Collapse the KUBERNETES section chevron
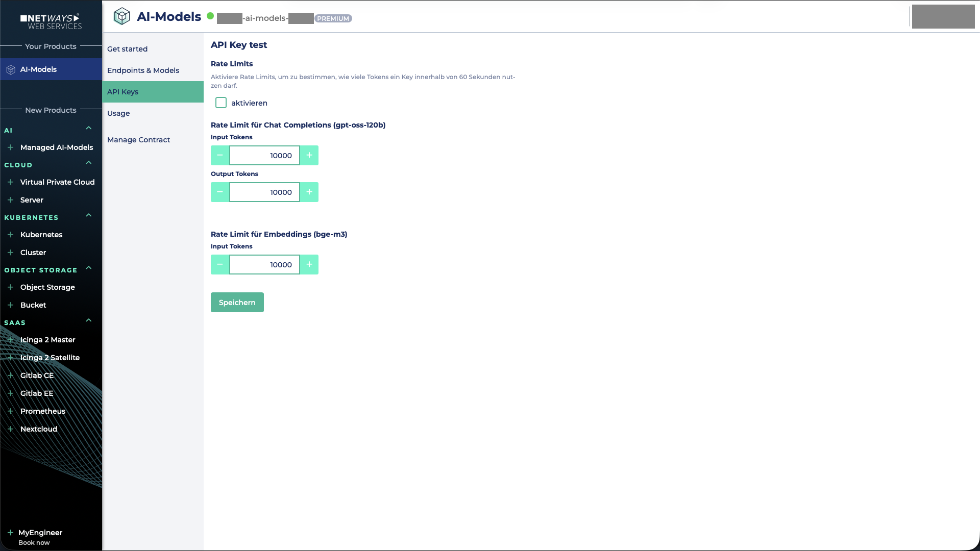This screenshot has height=551, width=980. pos(88,215)
